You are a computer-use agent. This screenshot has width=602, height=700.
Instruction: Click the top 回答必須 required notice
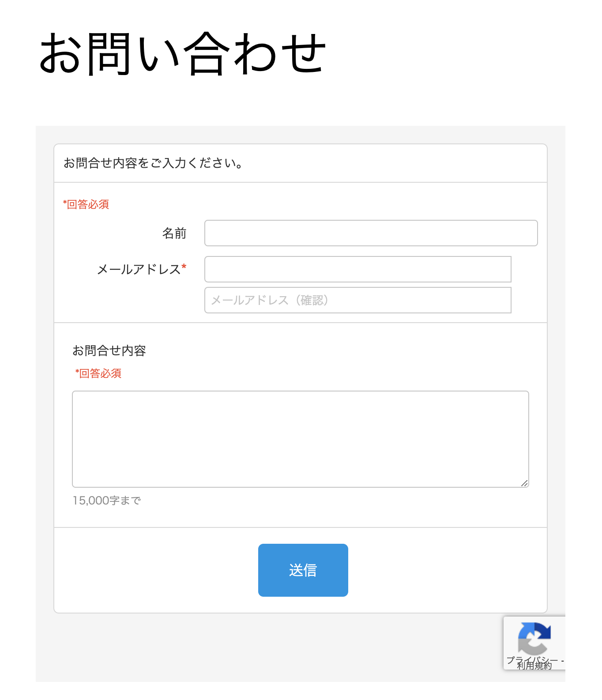(x=86, y=204)
